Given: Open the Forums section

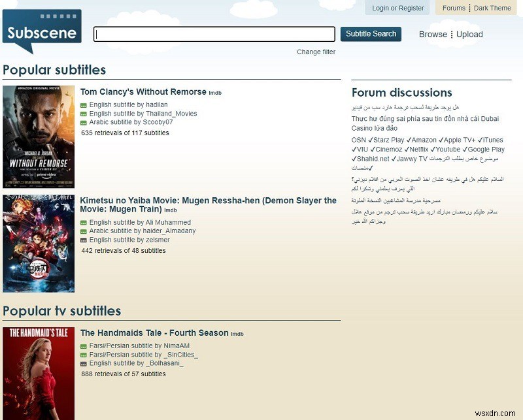Looking at the screenshot, I should tap(454, 7).
